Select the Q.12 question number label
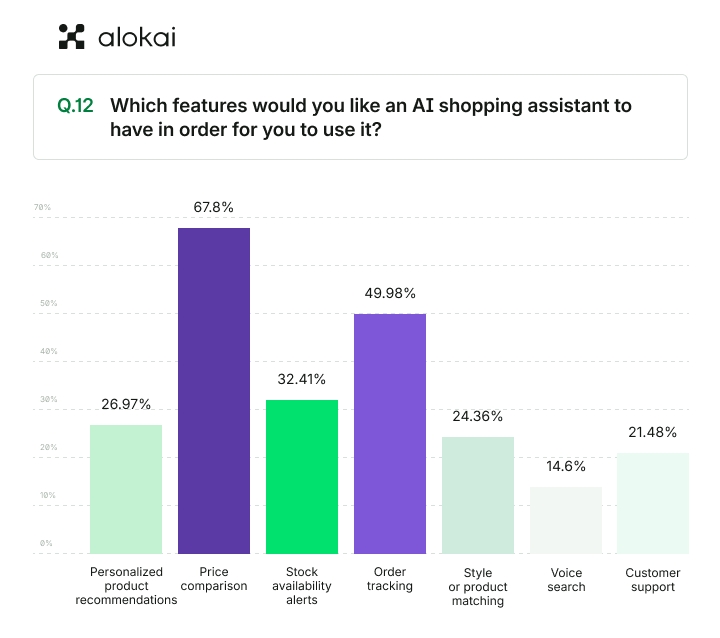 point(76,105)
